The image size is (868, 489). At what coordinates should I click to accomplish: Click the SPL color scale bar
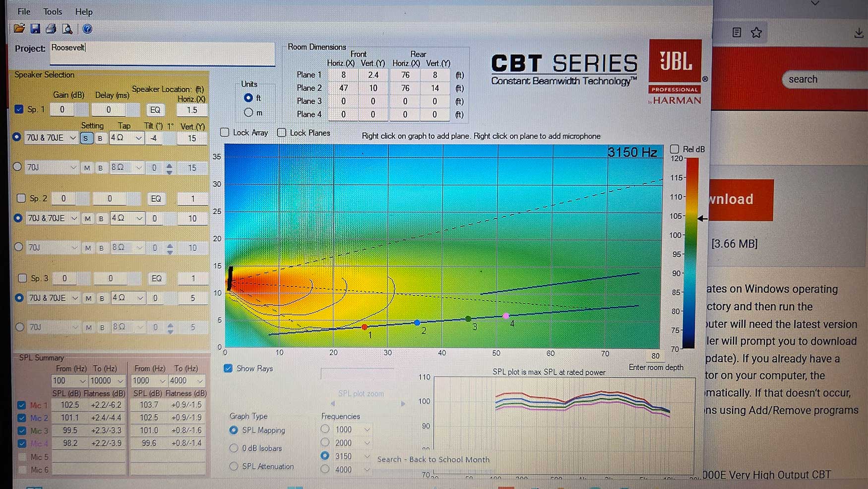click(x=691, y=253)
